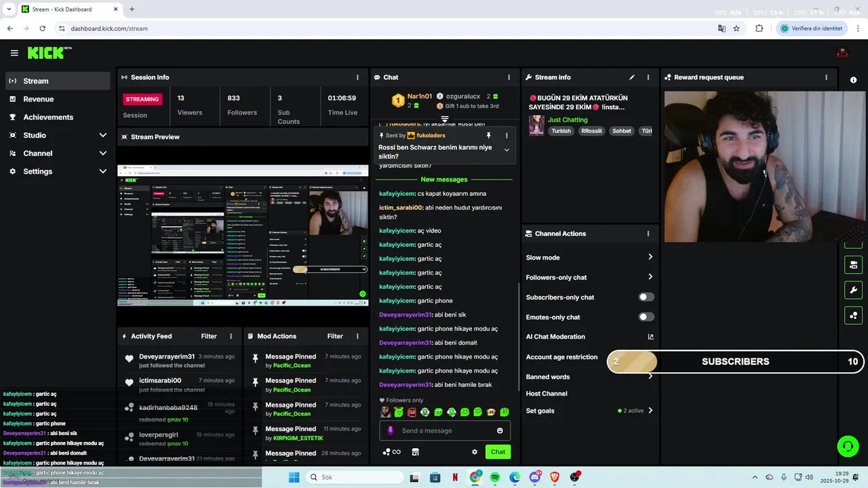Open Host Channel action

click(x=547, y=393)
